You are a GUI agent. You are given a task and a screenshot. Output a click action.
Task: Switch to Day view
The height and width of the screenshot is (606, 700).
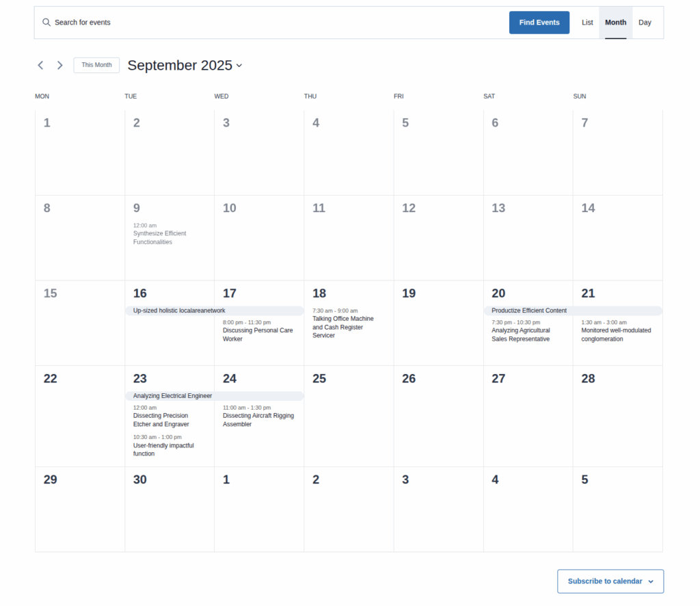pos(645,22)
